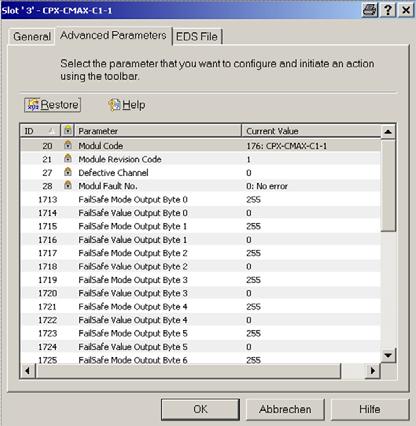Click the Restore toolbar icon
416x426 pixels.
(x=33, y=105)
